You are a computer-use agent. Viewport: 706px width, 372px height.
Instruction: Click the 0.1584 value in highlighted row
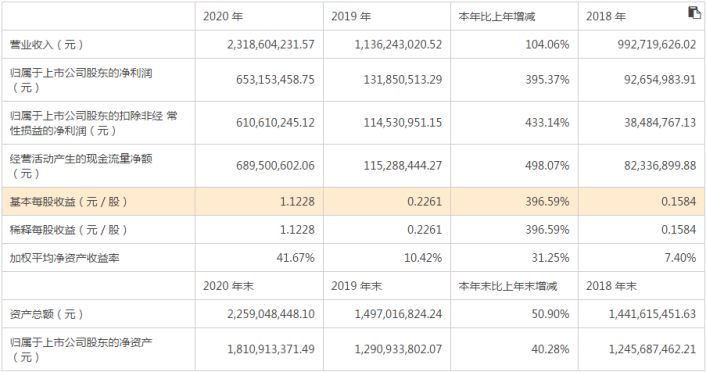coord(678,201)
